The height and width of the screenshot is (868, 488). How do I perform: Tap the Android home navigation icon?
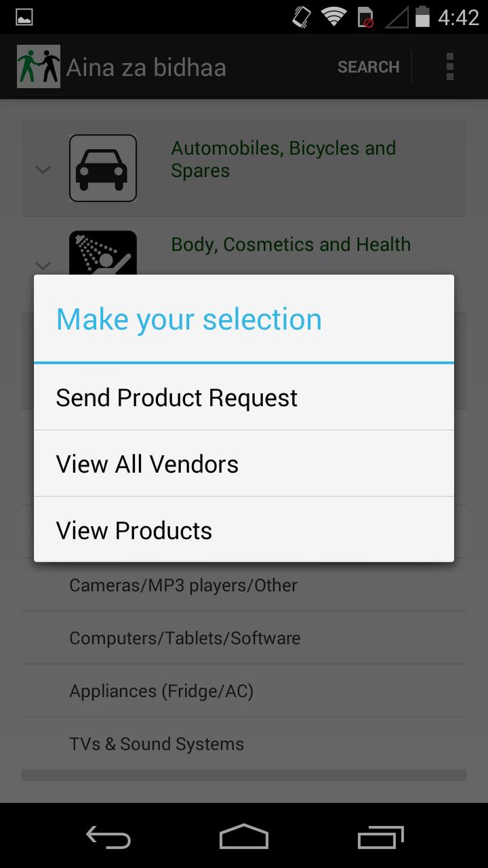(244, 837)
